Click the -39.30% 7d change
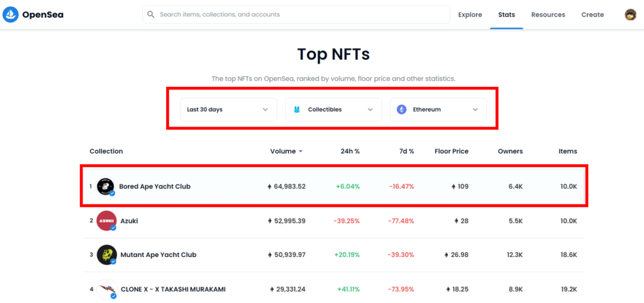Viewport: 644px width, 303px height. pos(401,255)
